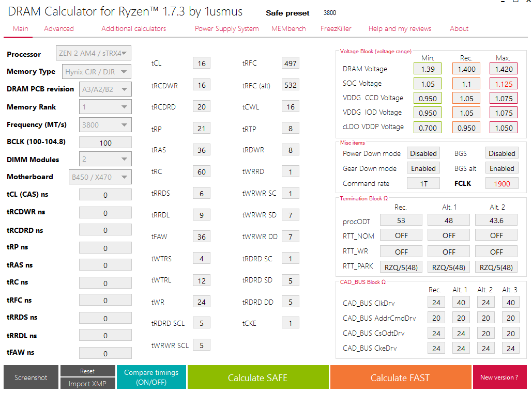Click DRAM Voltage Max. value 1.420
The image size is (532, 394).
(504, 69)
